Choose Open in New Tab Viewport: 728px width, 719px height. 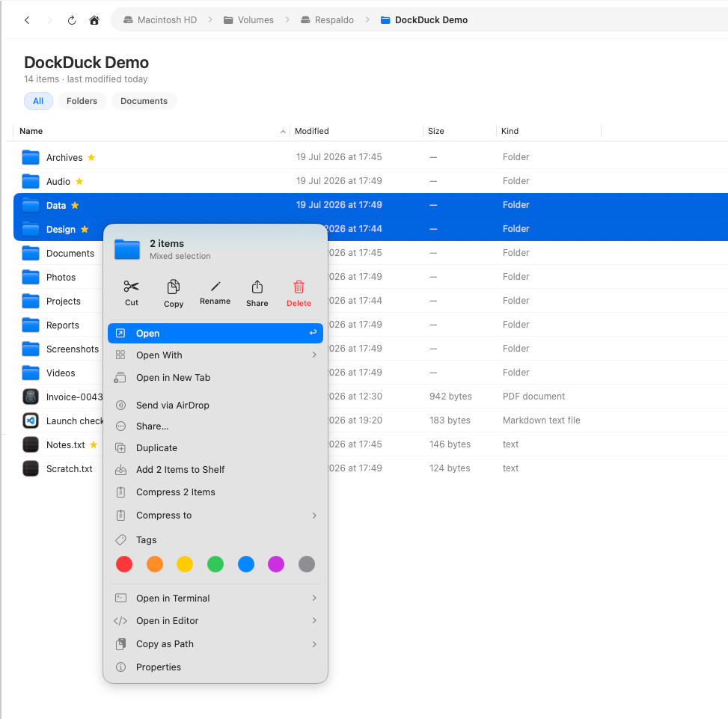pyautogui.click(x=215, y=378)
